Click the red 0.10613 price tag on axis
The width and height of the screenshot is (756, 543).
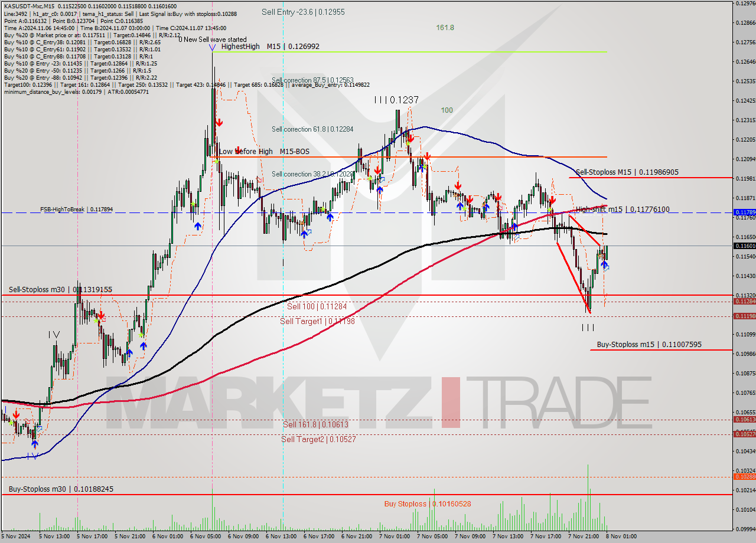[744, 419]
